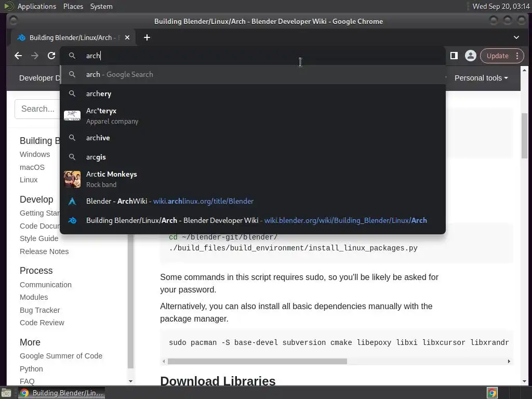Click the Developer Documentation header link
Viewport: 532px width, 399px height.
point(39,78)
